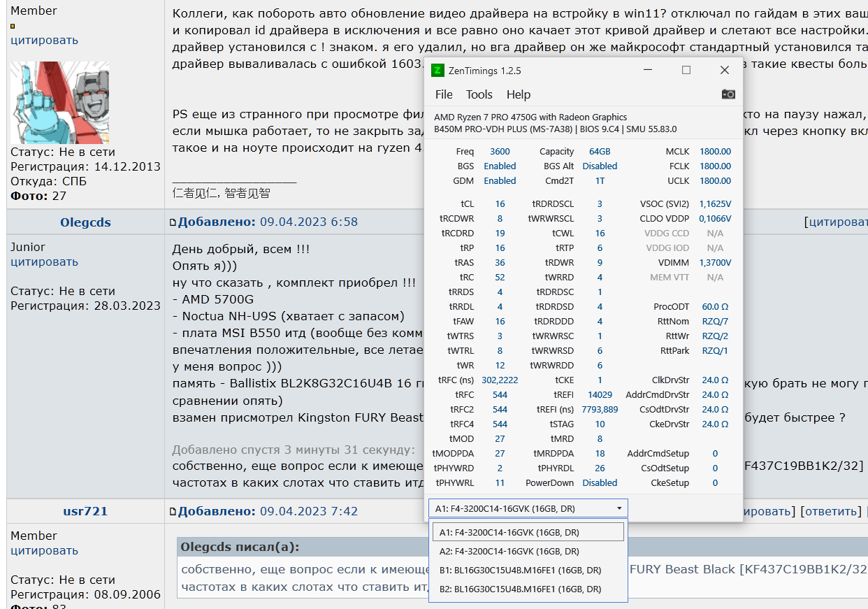This screenshot has height=609, width=868.
Task: Click the ZenTimings green logo icon in title bar
Action: point(437,71)
